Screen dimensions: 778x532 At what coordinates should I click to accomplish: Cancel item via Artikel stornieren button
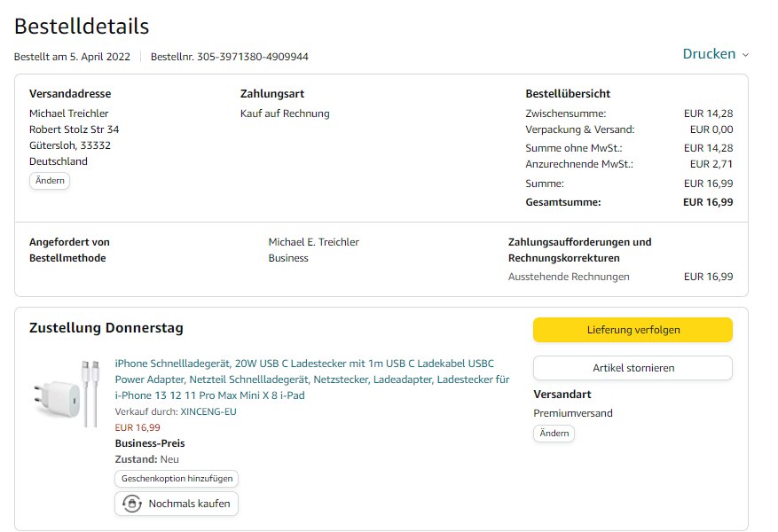(x=633, y=368)
